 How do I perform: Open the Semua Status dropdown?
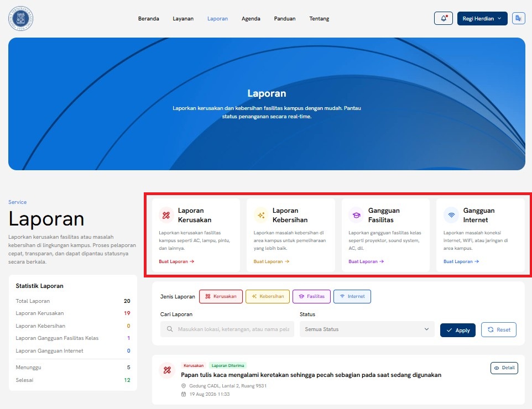coord(367,329)
